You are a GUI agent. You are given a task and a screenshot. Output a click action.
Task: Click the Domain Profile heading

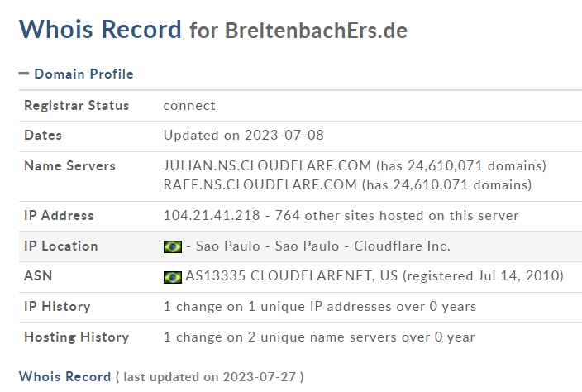(83, 74)
